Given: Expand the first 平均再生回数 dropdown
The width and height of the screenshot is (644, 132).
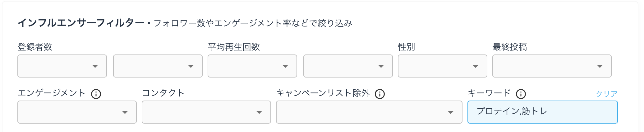Looking at the screenshot, I should [252, 66].
